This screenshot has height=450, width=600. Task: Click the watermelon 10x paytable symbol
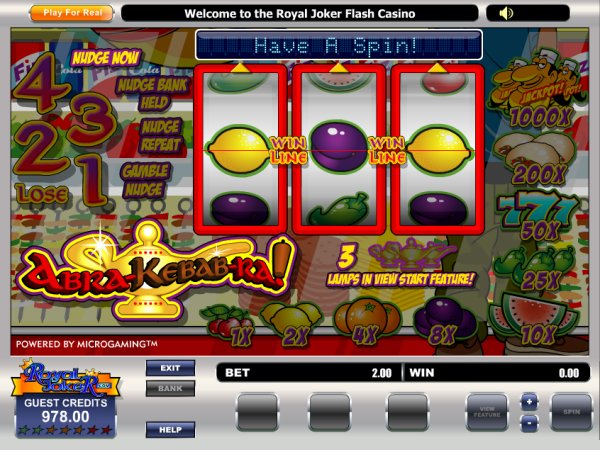point(535,320)
